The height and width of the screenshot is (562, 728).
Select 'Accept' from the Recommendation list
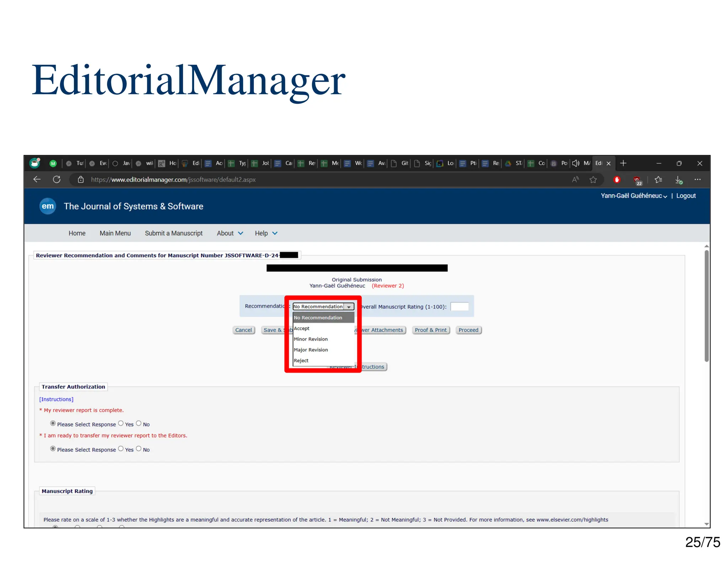[323, 328]
